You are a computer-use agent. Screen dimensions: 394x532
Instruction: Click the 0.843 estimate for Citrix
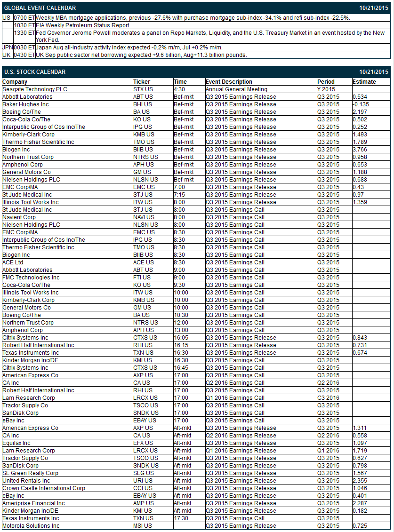(360, 338)
